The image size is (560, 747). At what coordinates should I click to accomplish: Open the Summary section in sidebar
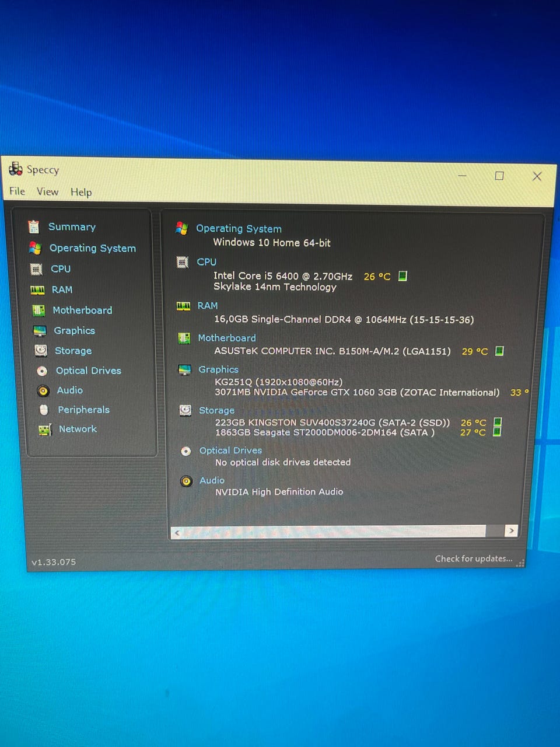point(72,227)
